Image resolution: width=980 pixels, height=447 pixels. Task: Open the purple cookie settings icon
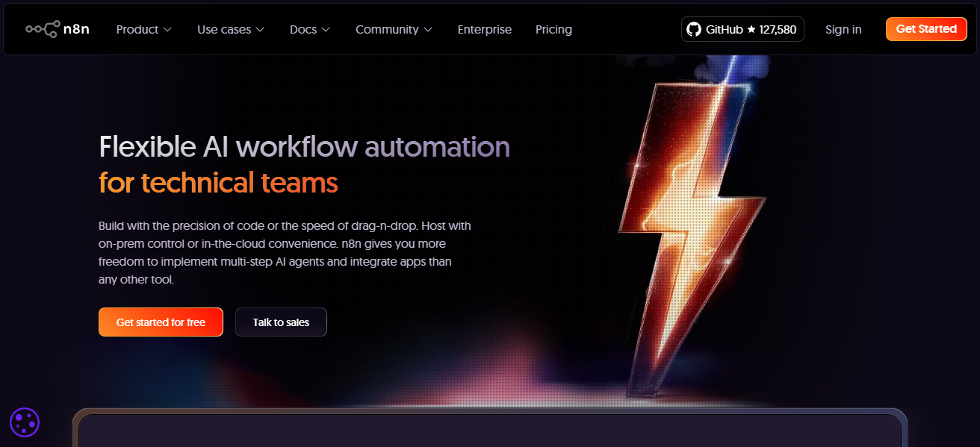[25, 422]
